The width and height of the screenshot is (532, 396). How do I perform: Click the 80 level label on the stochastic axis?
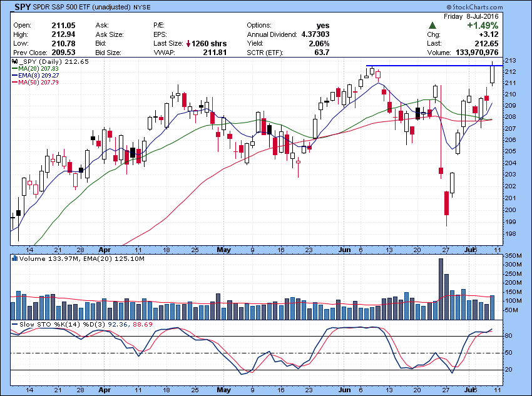pyautogui.click(x=509, y=336)
